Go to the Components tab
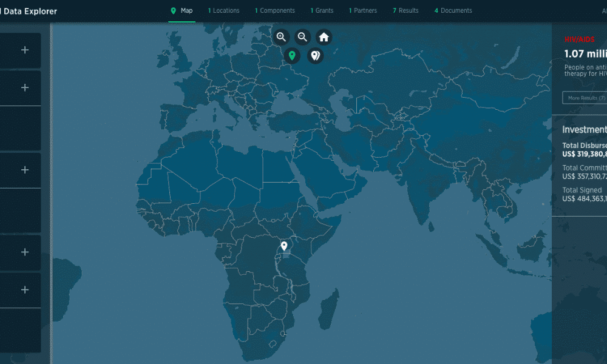 (274, 10)
